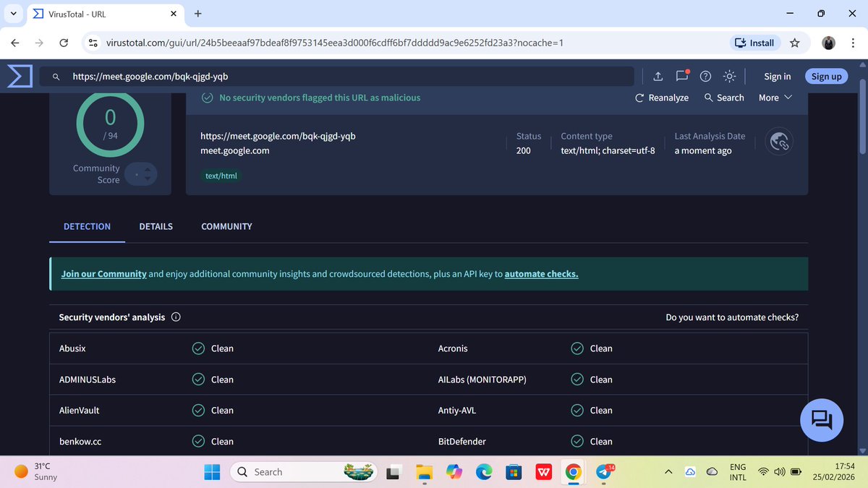Click Reanalyze to rescan the URL

pyautogui.click(x=661, y=98)
